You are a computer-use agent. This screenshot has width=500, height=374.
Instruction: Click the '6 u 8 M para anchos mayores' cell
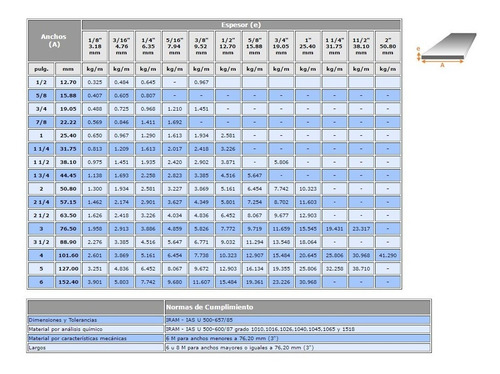pos(297,348)
